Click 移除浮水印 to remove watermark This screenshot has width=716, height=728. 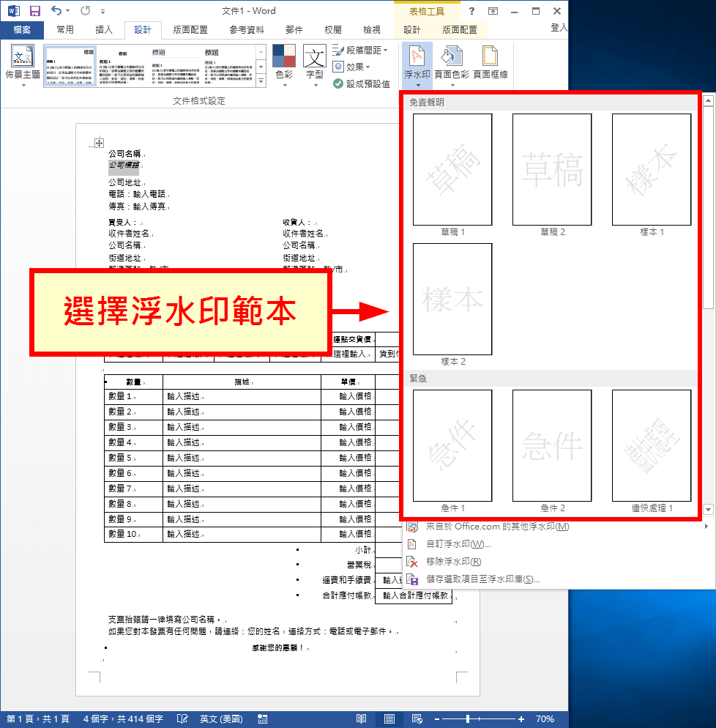click(453, 562)
